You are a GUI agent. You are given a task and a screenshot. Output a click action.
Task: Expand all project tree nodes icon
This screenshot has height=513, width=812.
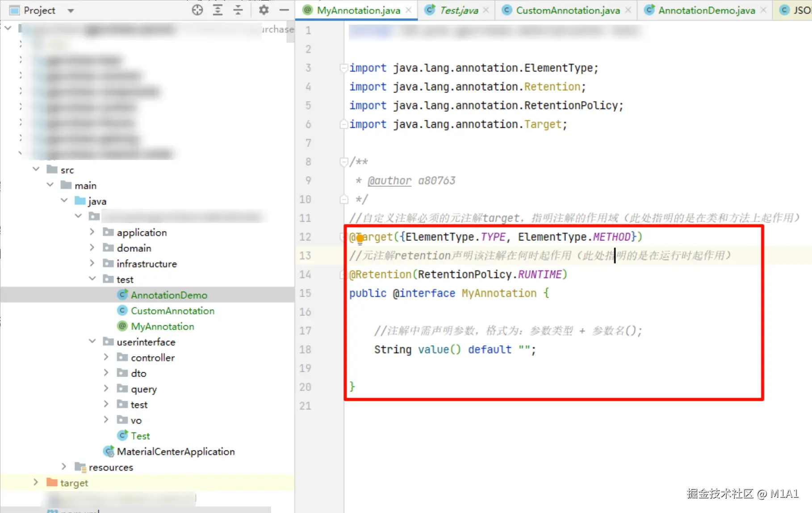218,10
